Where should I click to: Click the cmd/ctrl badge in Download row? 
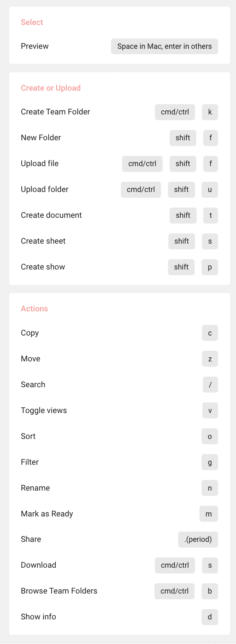[x=175, y=565]
